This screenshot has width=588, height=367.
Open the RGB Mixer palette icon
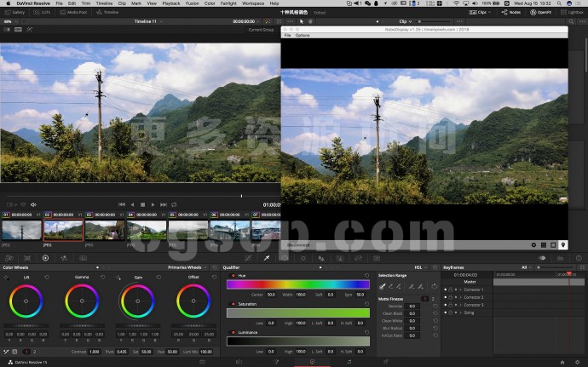tap(64, 258)
